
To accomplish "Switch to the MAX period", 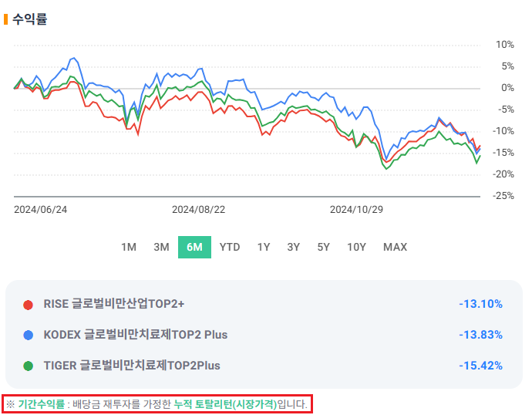I will point(395,247).
